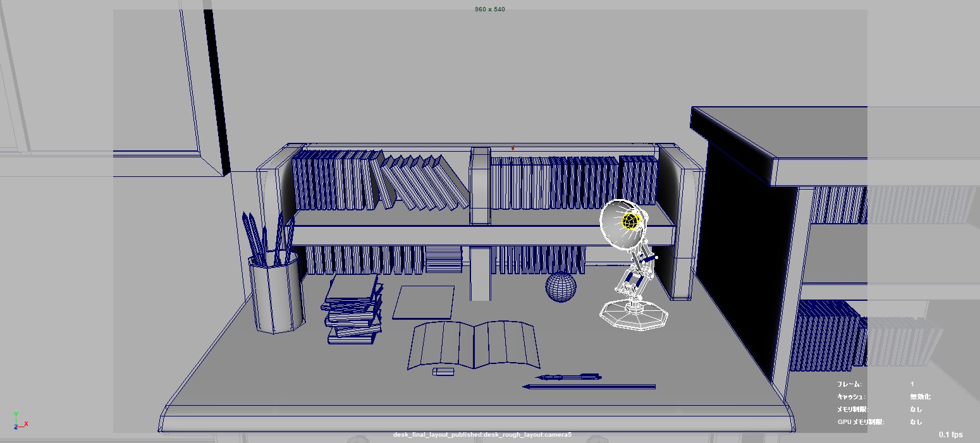Select the octagonal pencil cup
The image size is (980, 443).
point(276,297)
